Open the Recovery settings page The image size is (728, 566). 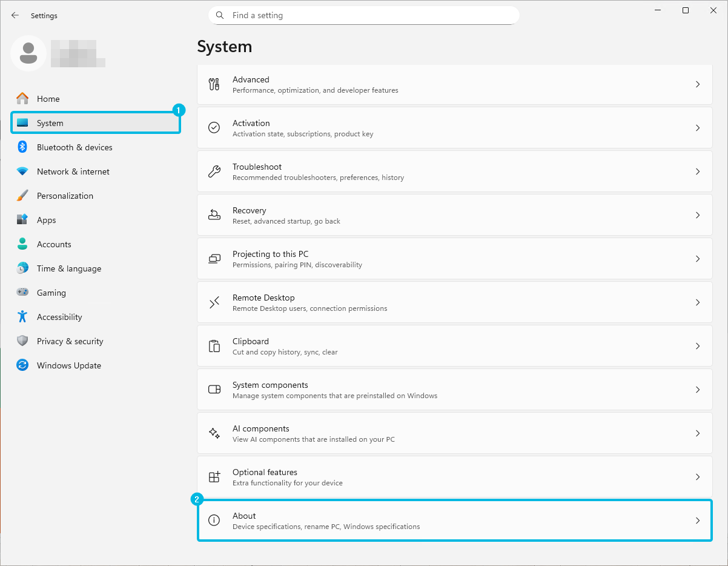pyautogui.click(x=455, y=215)
